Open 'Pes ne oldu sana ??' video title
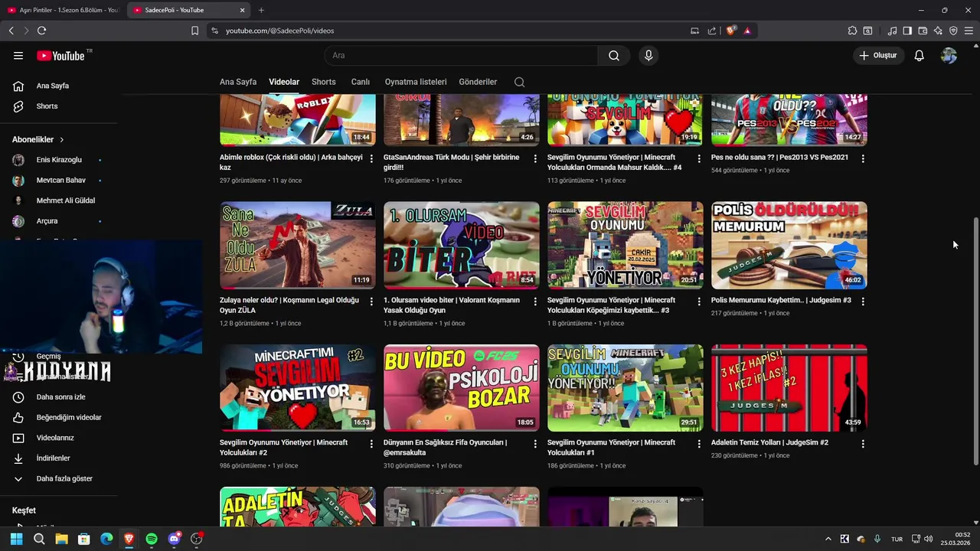The height and width of the screenshot is (551, 980). click(x=779, y=158)
